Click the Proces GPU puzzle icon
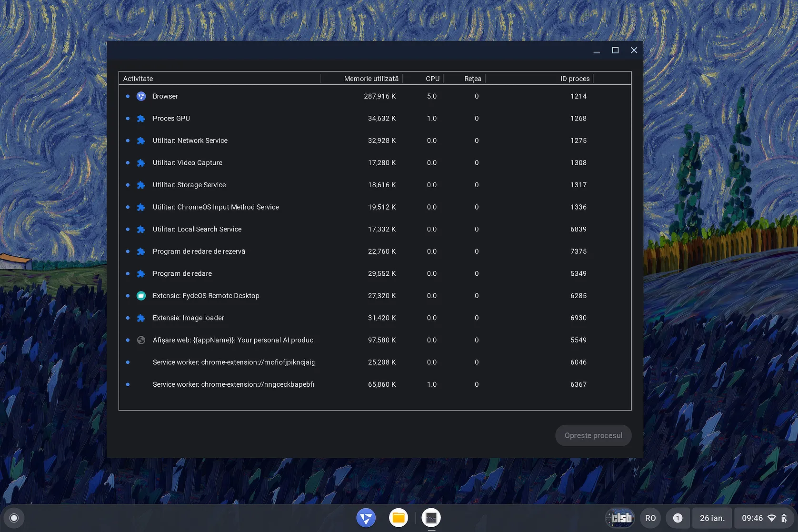 141,119
